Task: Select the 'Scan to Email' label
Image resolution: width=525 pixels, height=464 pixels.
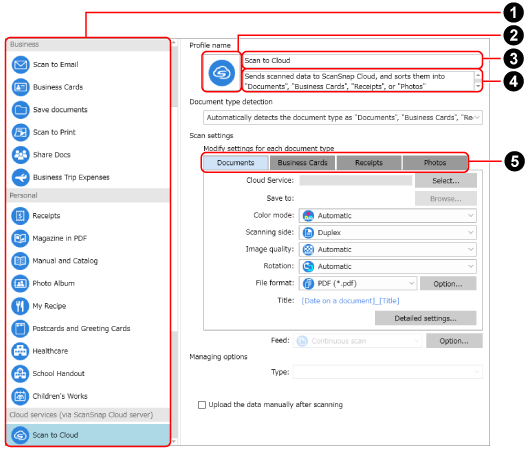Action: (56, 65)
